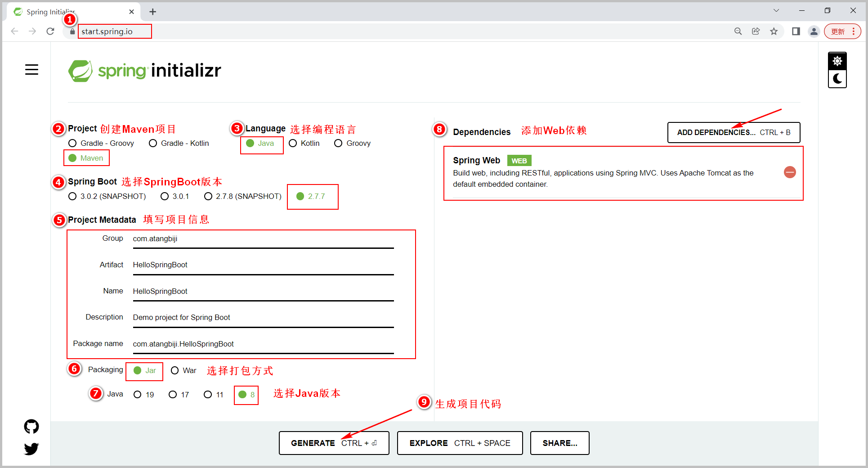Screen dimensions: 868x468
Task: Choose Groovy language
Action: [x=352, y=143]
